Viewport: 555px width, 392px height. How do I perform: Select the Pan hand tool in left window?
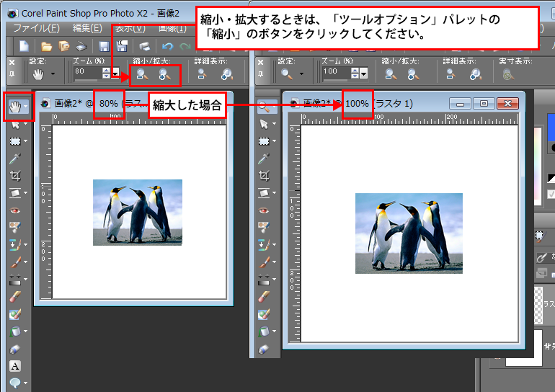pyautogui.click(x=15, y=106)
